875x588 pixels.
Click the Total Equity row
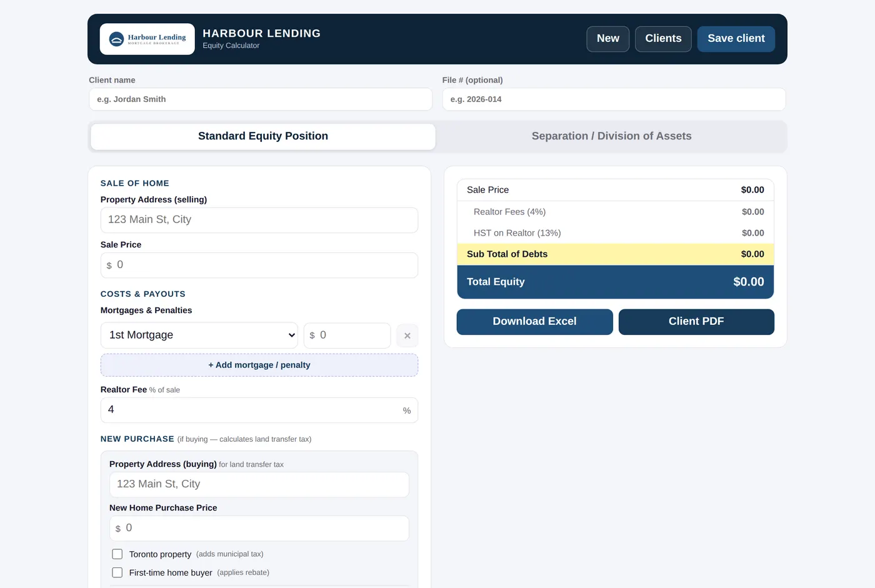616,282
